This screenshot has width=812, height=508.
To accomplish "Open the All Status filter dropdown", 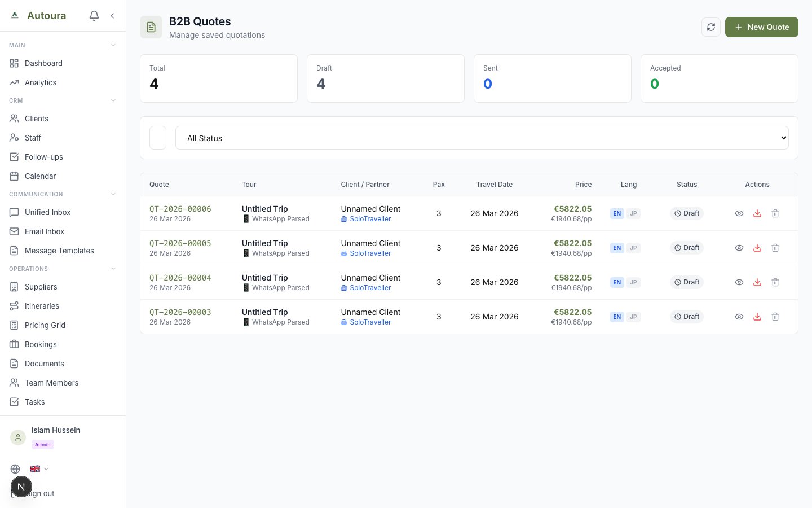I will [482, 138].
